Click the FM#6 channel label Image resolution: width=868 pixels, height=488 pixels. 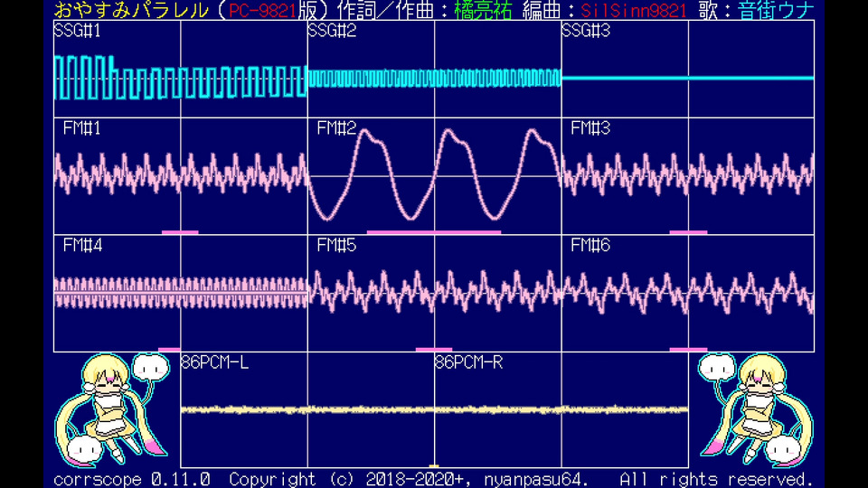[590, 245]
